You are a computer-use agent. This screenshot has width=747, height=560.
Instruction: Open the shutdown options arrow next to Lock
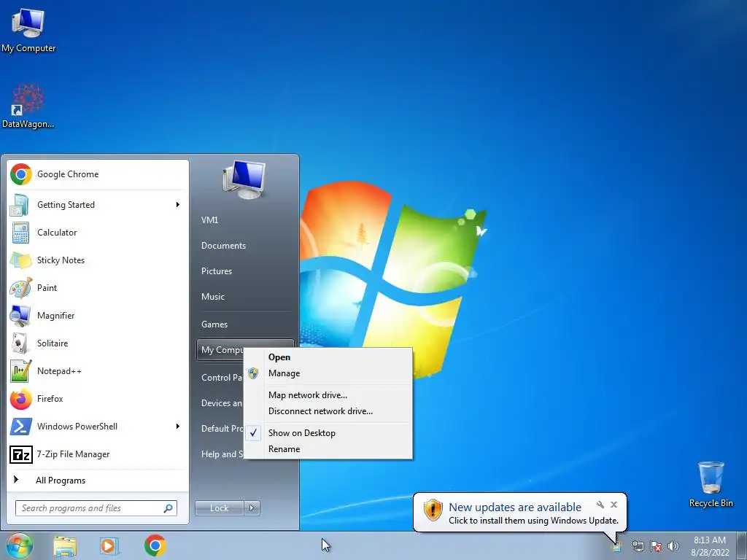pyautogui.click(x=252, y=508)
